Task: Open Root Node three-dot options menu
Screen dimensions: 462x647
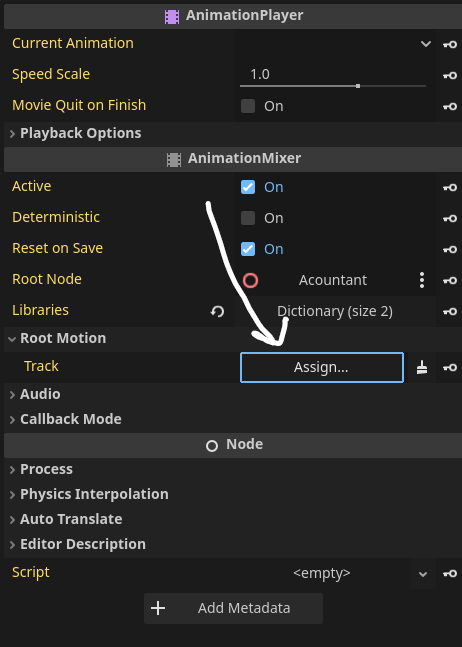Action: click(x=422, y=280)
